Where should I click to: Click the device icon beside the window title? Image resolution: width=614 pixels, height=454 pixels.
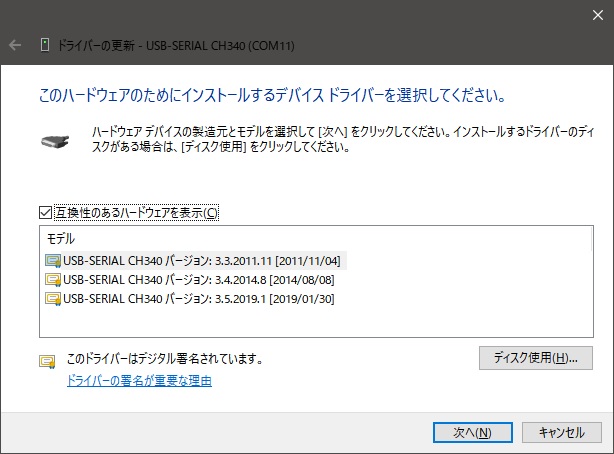(44, 45)
